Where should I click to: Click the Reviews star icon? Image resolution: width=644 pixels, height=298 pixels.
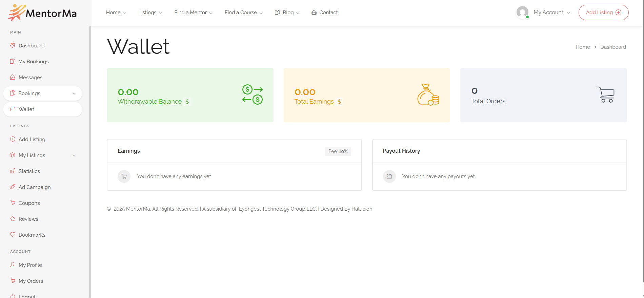pyautogui.click(x=13, y=219)
